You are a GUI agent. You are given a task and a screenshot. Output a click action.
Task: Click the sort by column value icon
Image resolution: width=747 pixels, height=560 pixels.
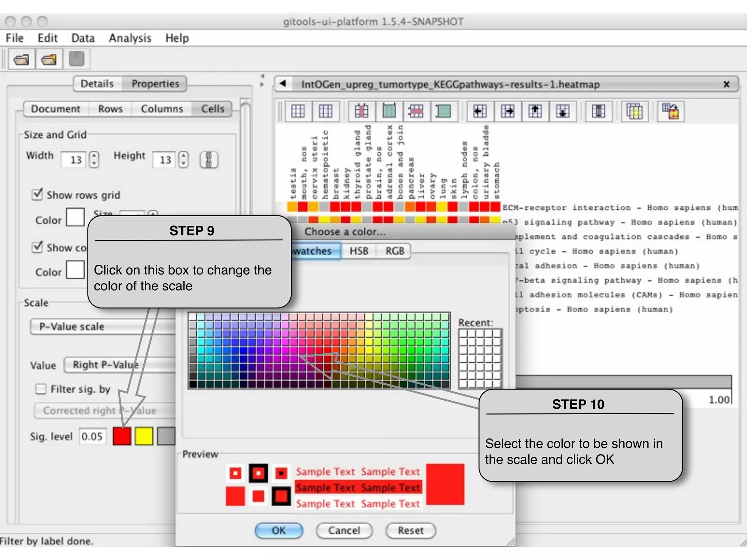coord(599,111)
